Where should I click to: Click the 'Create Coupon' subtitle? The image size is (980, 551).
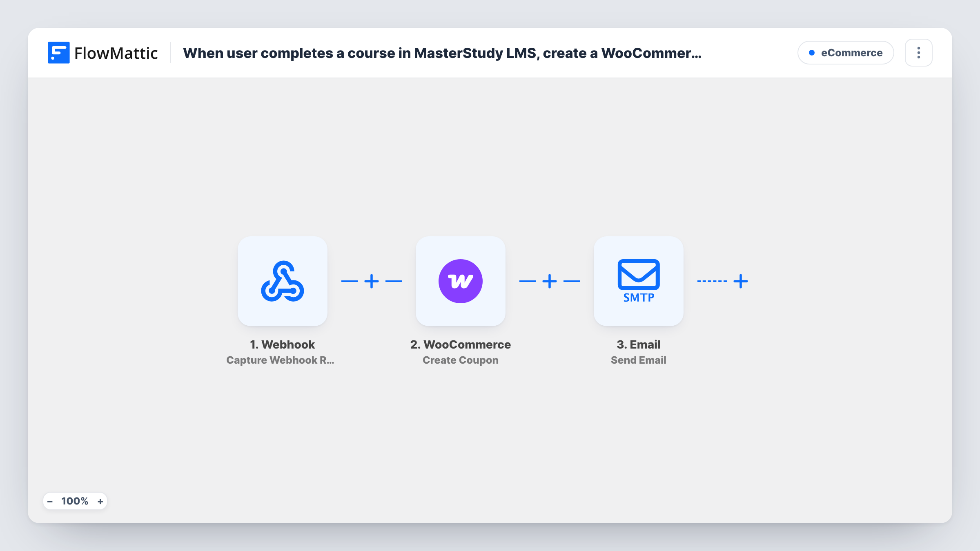tap(461, 360)
